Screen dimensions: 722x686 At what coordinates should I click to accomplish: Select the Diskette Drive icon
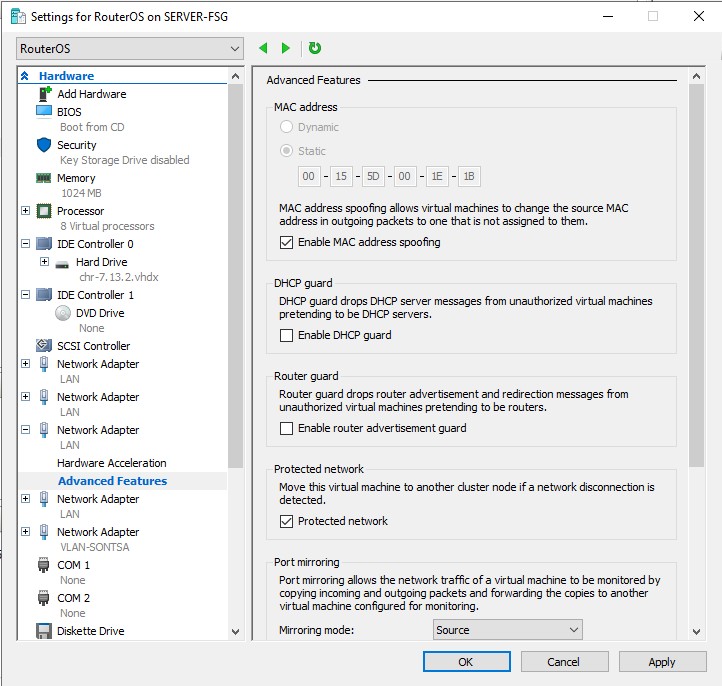tap(44, 631)
